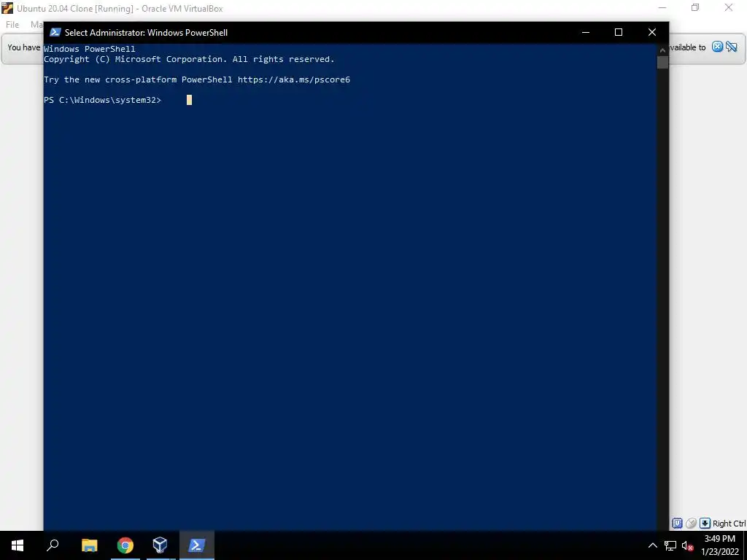
Task: Click the PowerShell icon in title bar
Action: [55, 32]
